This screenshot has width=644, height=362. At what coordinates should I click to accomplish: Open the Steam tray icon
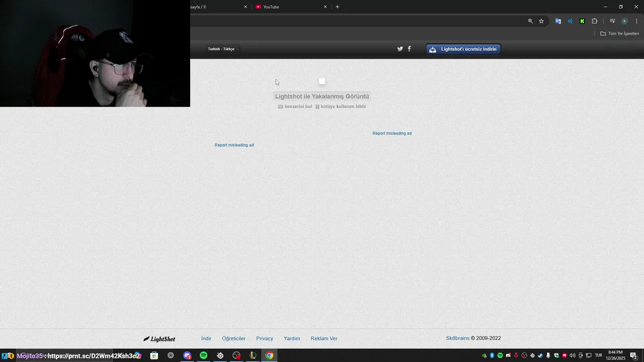click(540, 355)
